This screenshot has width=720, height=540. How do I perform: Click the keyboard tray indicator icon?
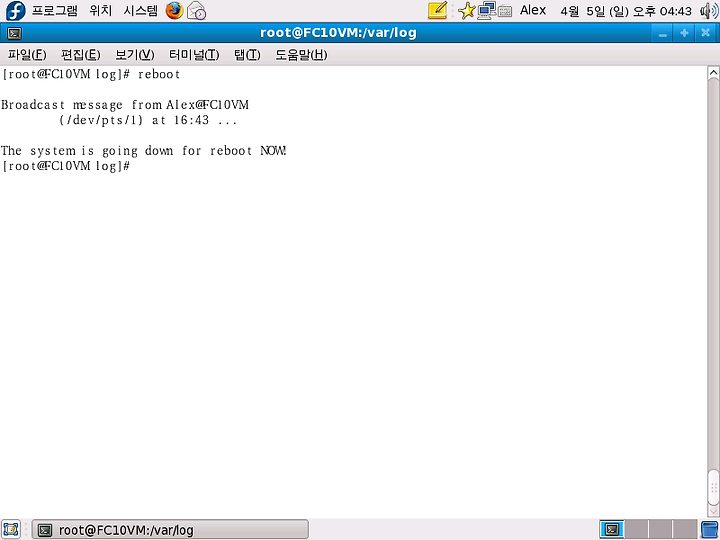click(x=505, y=11)
